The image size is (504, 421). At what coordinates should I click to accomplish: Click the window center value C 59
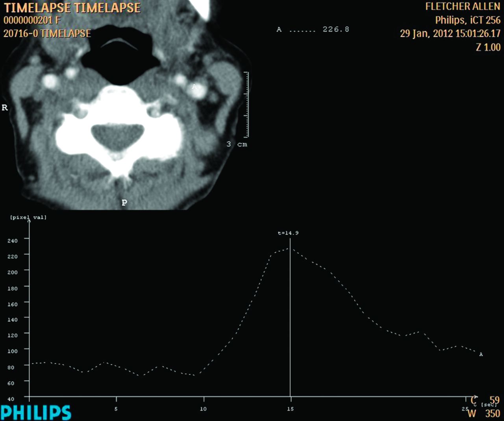click(485, 400)
